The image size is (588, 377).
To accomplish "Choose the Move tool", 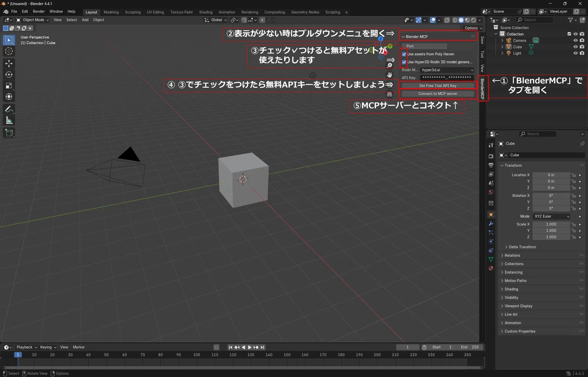I will point(9,63).
